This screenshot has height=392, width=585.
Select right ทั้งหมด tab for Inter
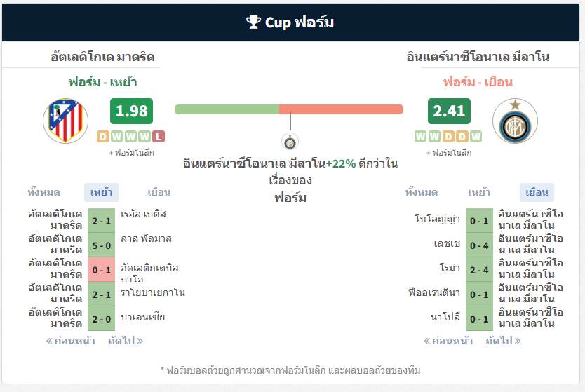click(422, 192)
